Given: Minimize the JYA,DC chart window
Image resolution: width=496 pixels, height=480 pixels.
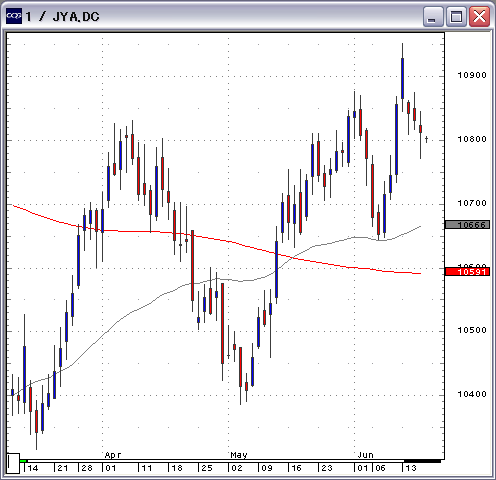Looking at the screenshot, I should [433, 17].
